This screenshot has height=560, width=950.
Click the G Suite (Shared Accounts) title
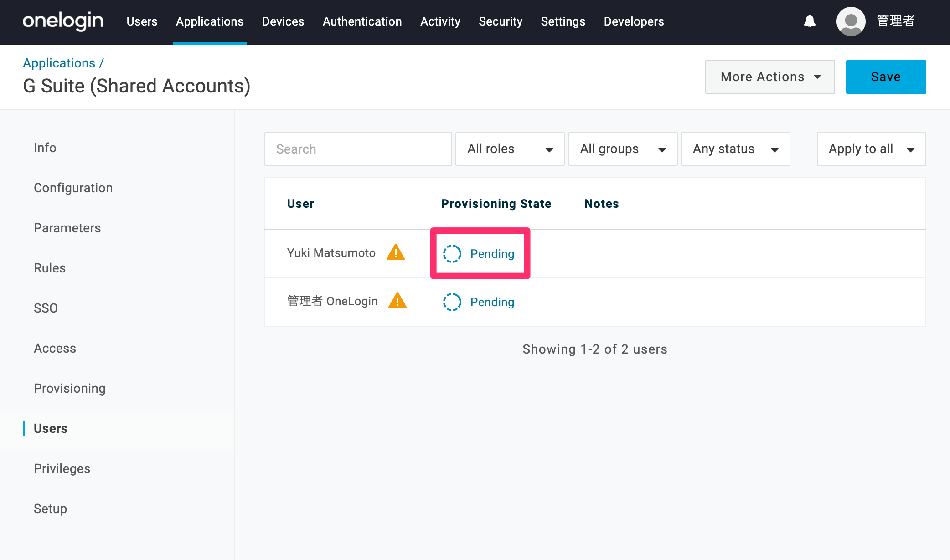(x=137, y=86)
